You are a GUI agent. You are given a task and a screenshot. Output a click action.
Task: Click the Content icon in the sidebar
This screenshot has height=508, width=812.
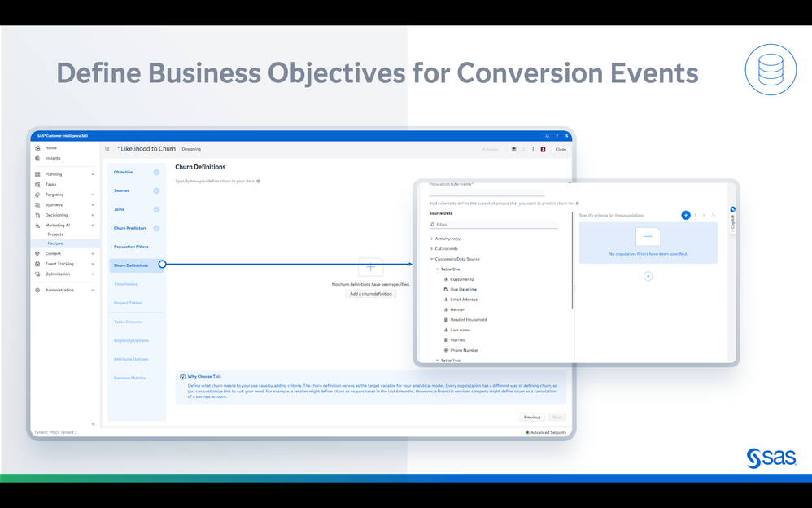(x=37, y=253)
